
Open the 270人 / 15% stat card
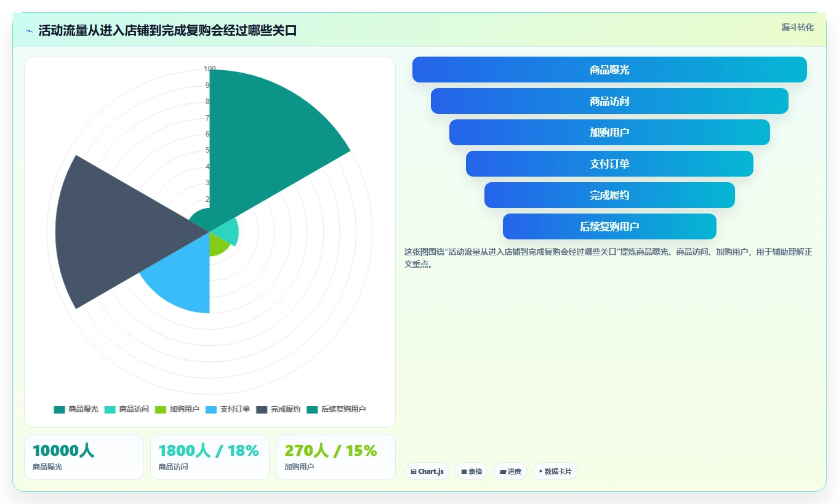(335, 457)
